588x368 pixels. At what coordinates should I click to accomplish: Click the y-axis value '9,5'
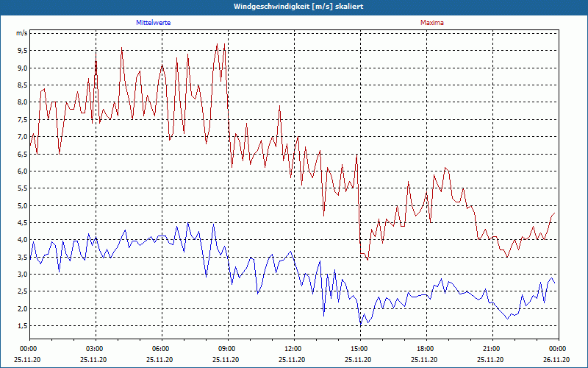24,51
